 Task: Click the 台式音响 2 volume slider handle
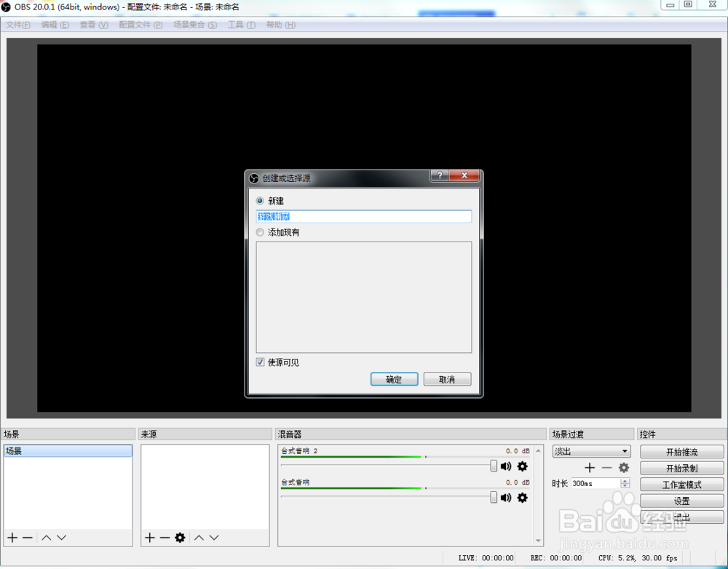pos(493,466)
